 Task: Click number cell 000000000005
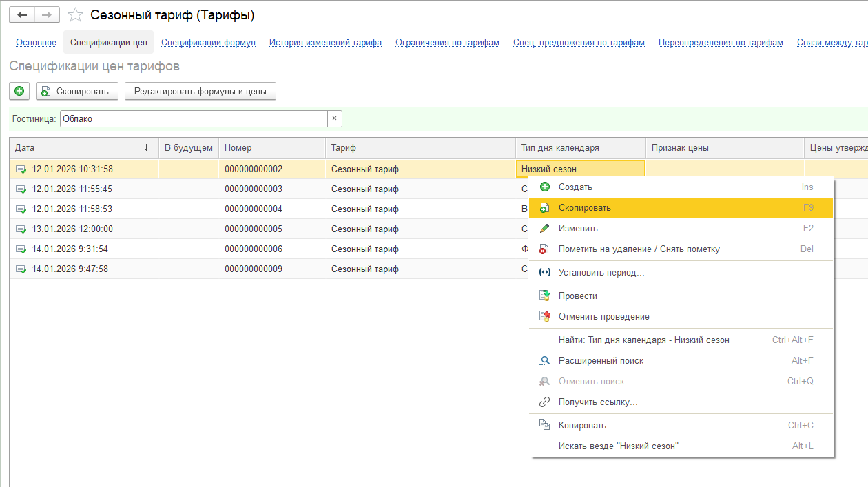tap(272, 229)
